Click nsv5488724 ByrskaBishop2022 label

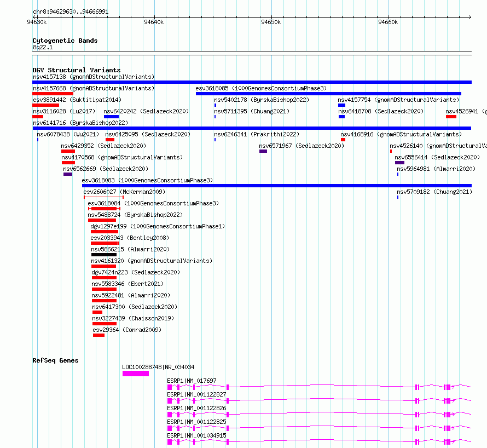tap(135, 215)
